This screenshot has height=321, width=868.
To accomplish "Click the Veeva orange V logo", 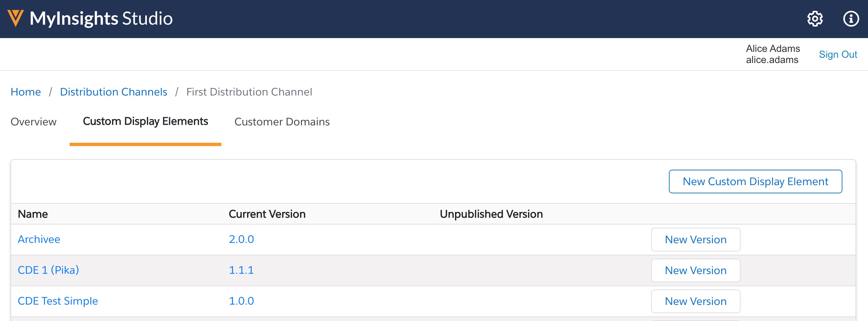I will (15, 18).
